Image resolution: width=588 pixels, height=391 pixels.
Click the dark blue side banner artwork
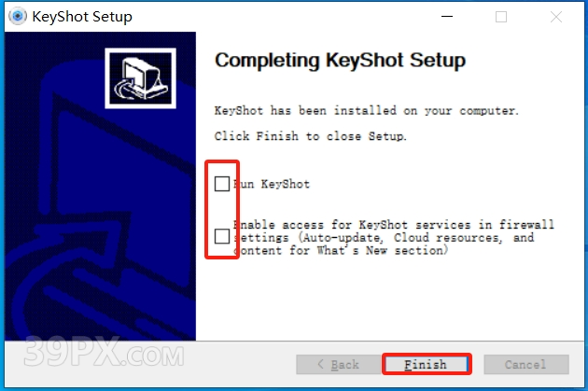[100, 225]
